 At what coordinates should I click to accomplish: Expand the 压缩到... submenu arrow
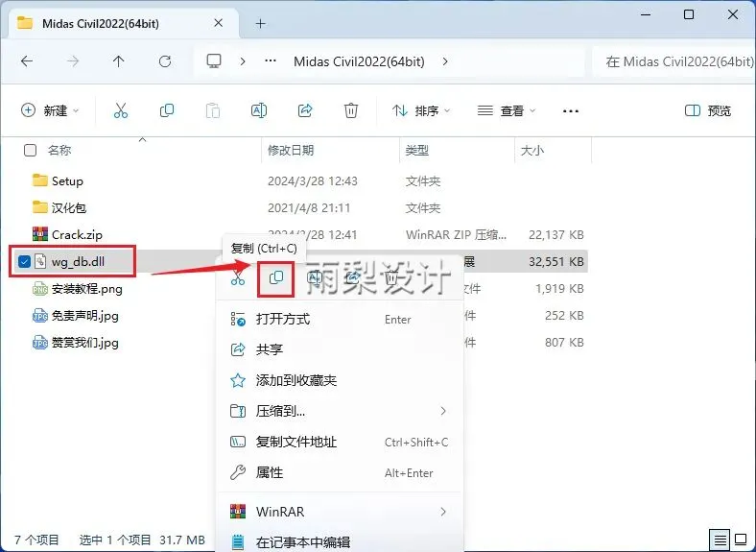pos(443,411)
